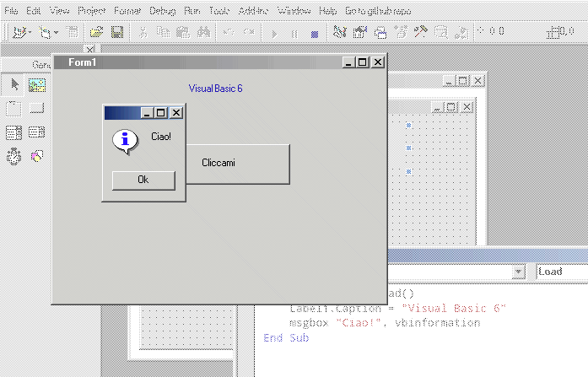Select the Timer control in toolbox
588x377 pixels.
(13, 156)
